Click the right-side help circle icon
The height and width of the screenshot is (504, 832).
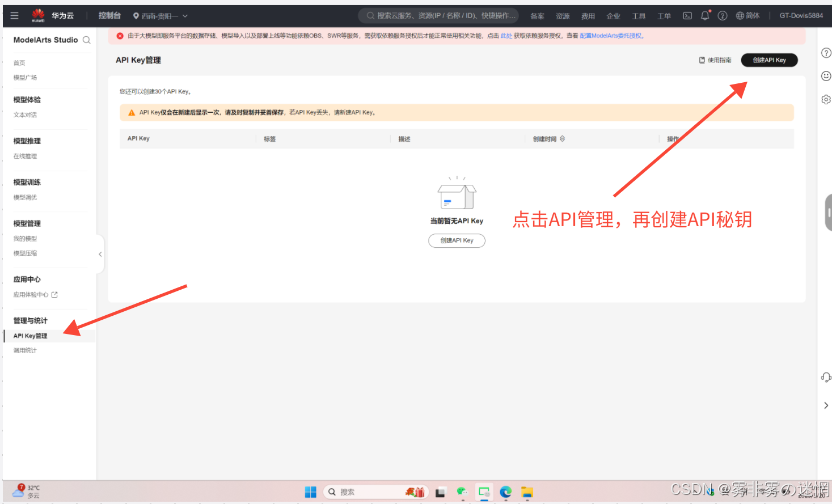pyautogui.click(x=826, y=53)
